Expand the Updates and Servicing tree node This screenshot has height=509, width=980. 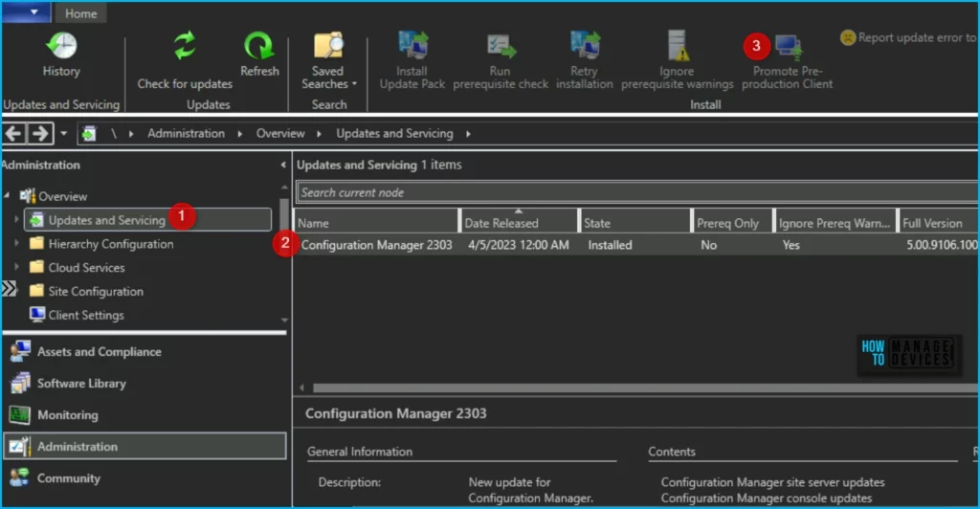click(17, 220)
